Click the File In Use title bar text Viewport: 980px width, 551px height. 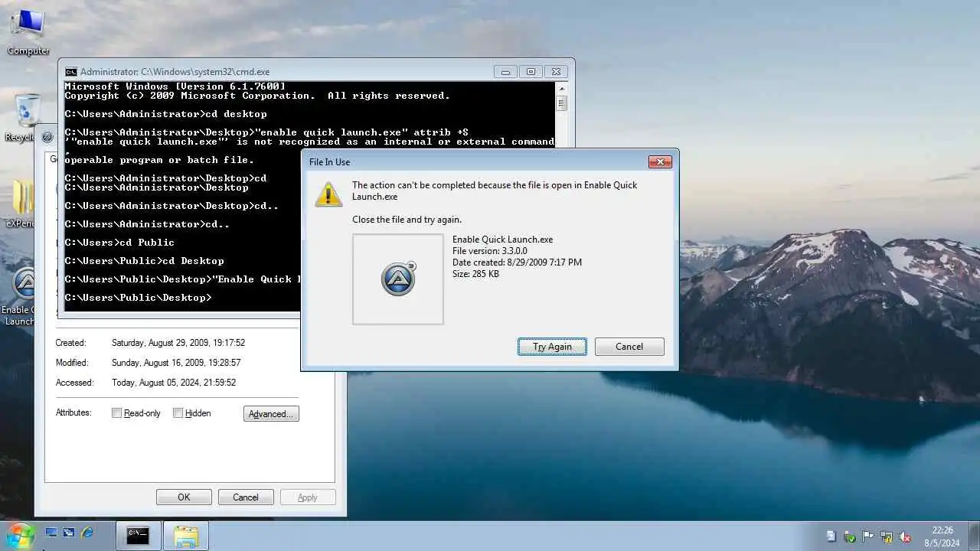pos(330,162)
